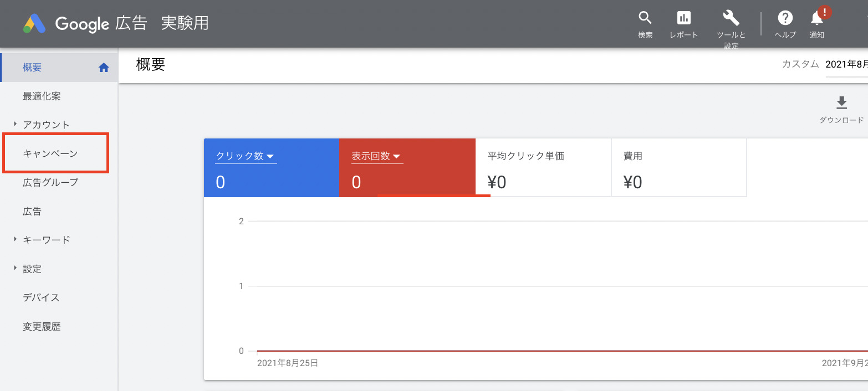
Task: Open the custom date range selector
Action: [x=845, y=64]
